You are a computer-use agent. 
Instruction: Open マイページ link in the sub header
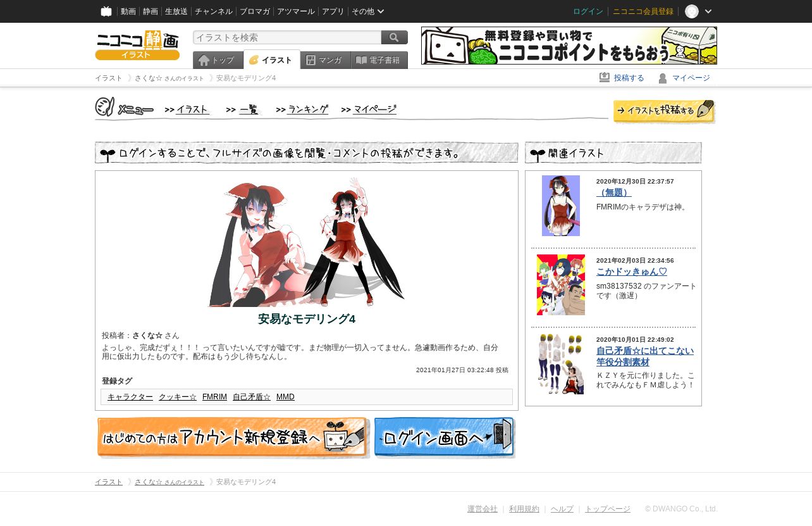691,78
